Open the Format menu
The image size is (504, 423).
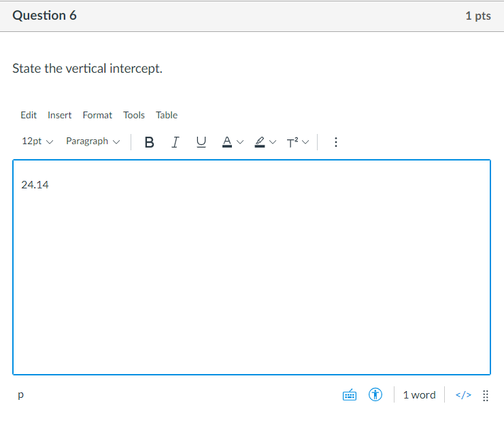pos(97,115)
